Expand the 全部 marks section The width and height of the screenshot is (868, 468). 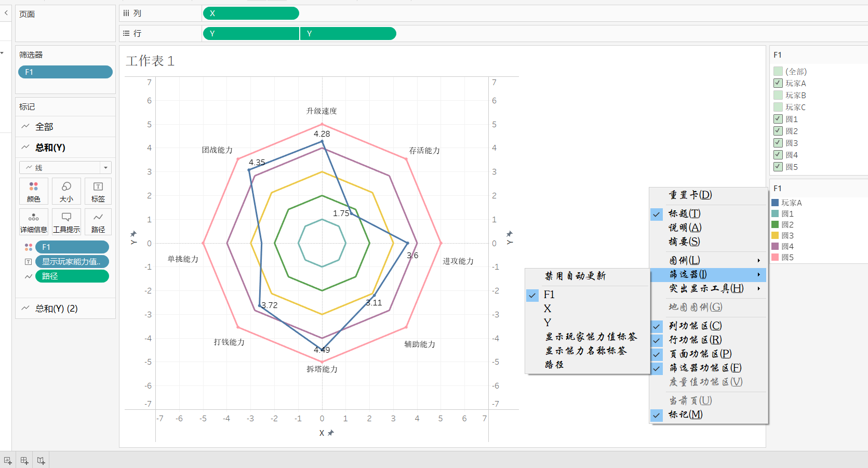65,126
